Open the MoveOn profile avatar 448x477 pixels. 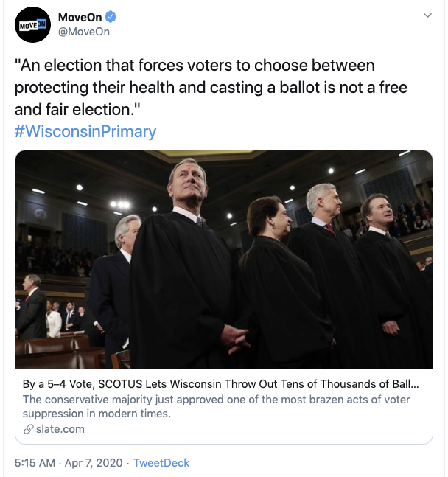pyautogui.click(x=32, y=25)
